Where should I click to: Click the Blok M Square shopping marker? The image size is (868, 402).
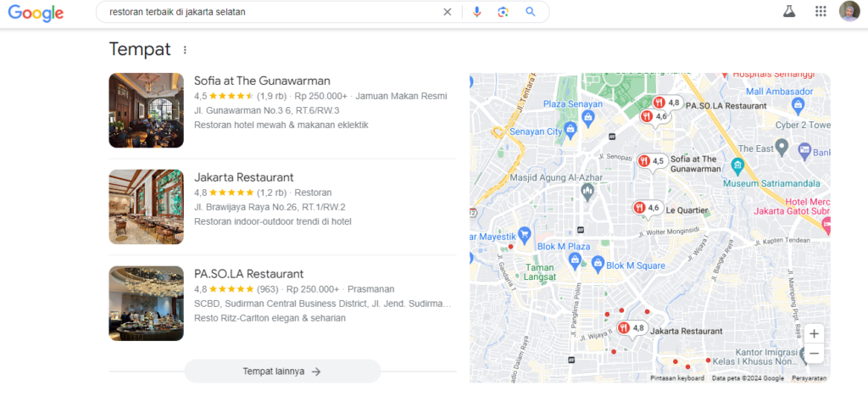(x=598, y=265)
